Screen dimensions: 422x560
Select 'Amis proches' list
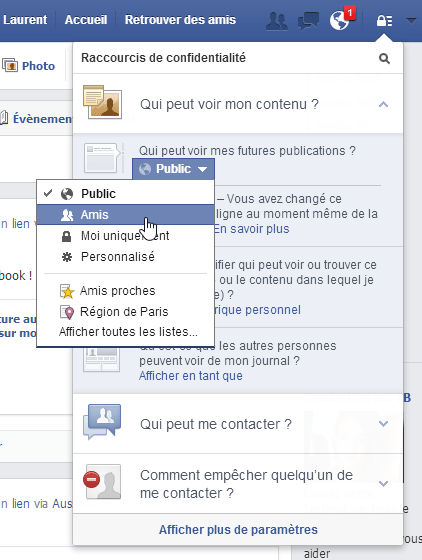click(x=125, y=291)
